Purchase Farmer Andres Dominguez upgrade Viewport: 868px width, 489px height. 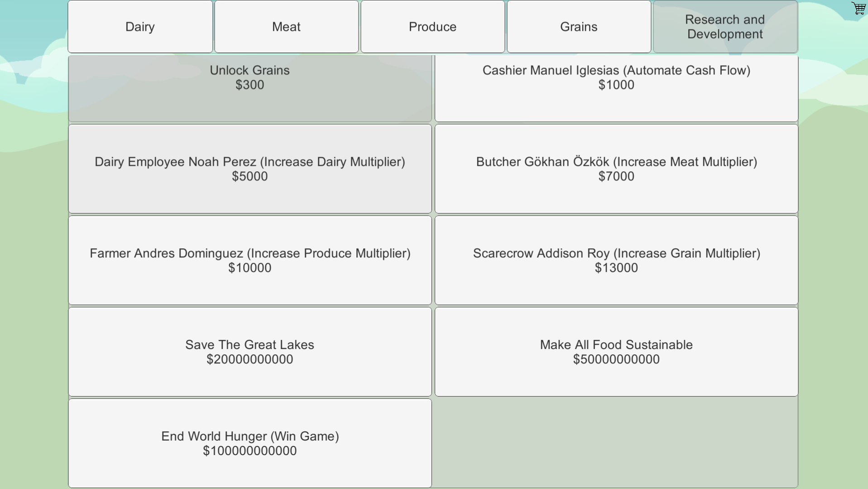249,260
